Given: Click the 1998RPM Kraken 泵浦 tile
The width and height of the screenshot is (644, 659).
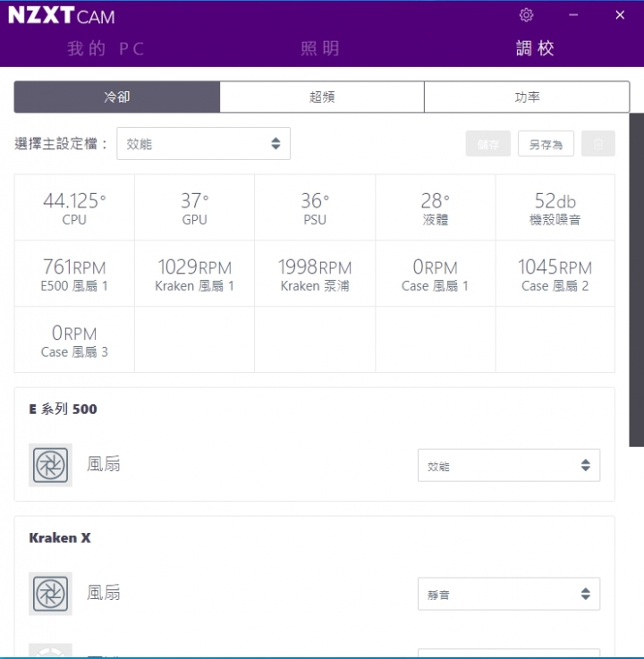Looking at the screenshot, I should [x=315, y=274].
